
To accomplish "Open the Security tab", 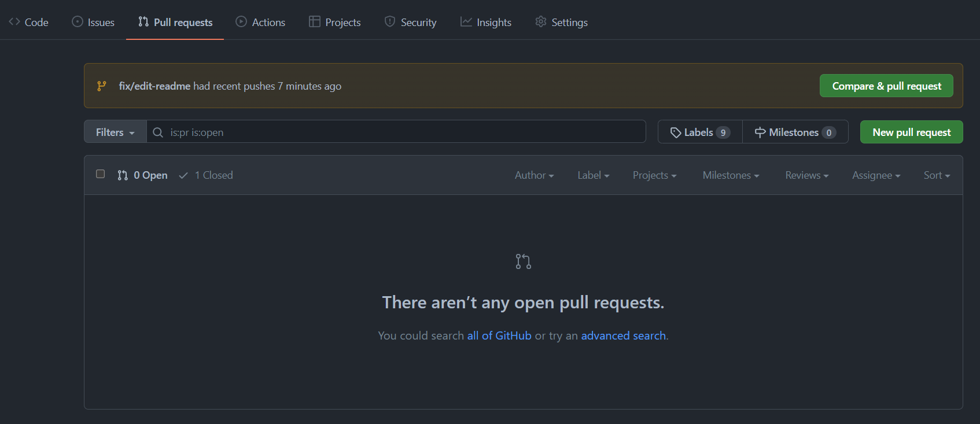I will [411, 22].
